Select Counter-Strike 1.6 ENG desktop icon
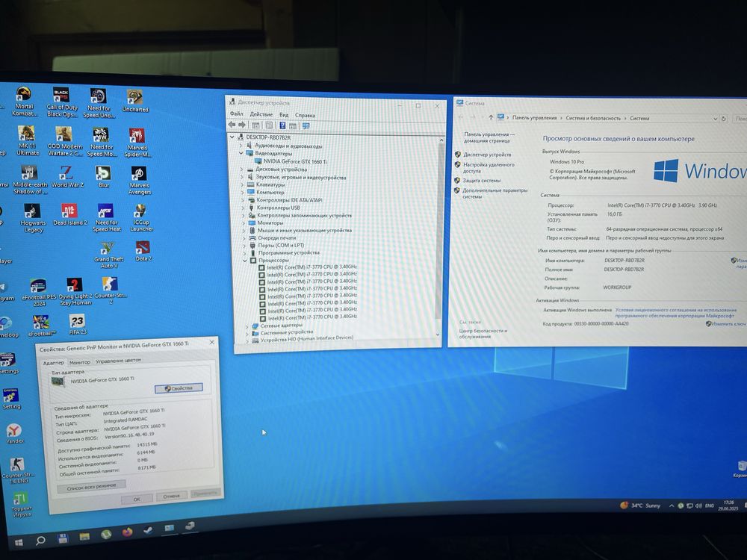The height and width of the screenshot is (560, 747). click(x=18, y=470)
